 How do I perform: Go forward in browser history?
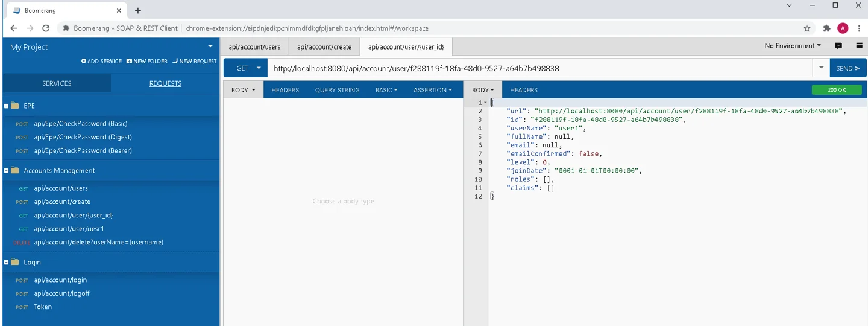pos(30,28)
